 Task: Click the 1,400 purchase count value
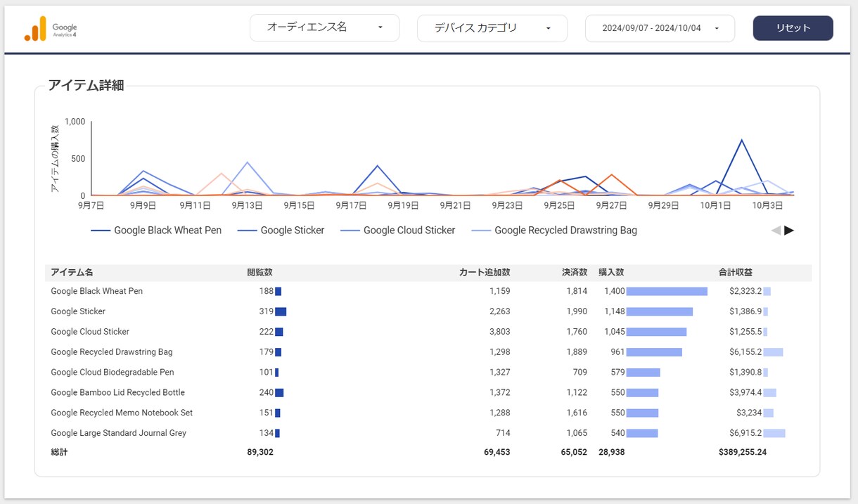coord(614,291)
